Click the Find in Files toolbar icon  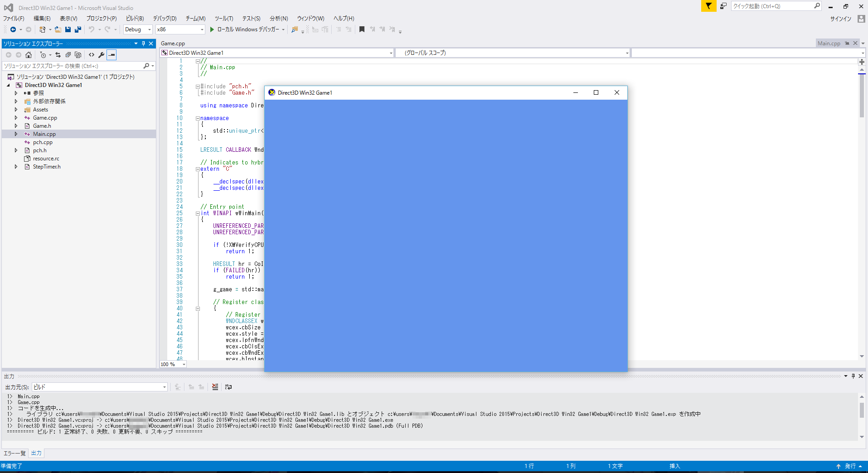tap(295, 29)
